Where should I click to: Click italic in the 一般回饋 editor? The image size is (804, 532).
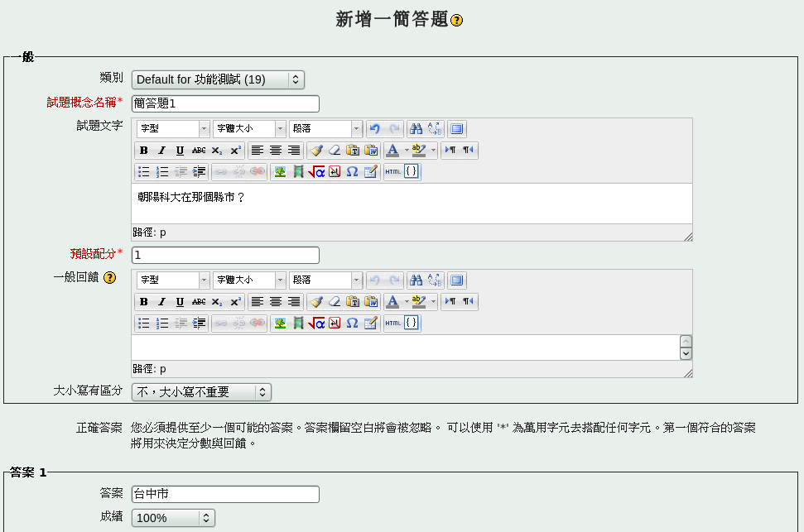tap(161, 302)
